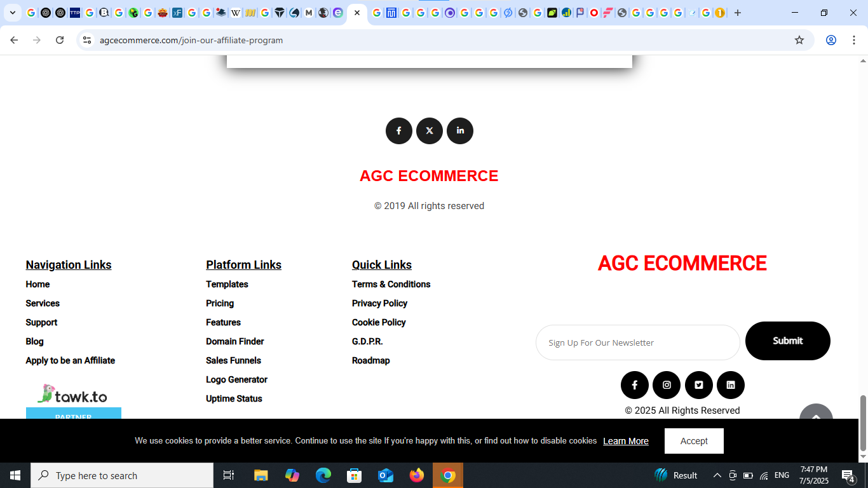Open a new browser tab
868x488 pixels.
[x=738, y=13]
